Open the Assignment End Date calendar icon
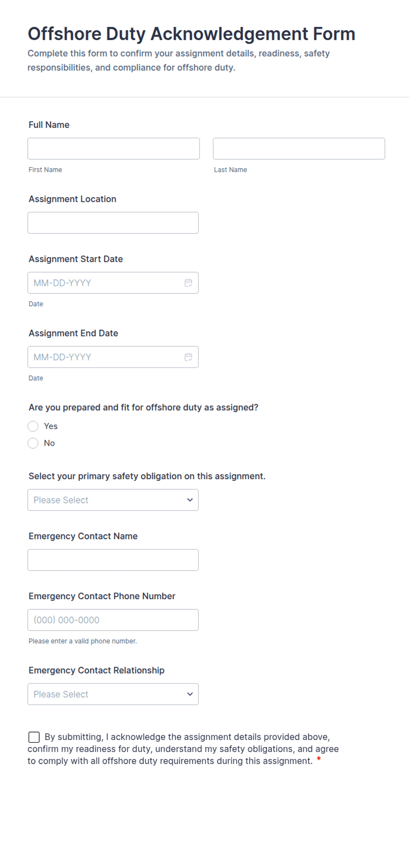 (188, 357)
